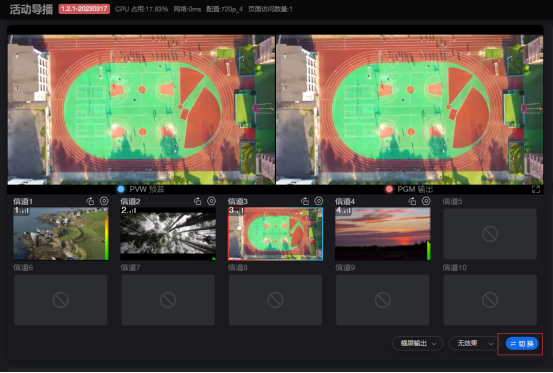Select the 信道3 sports field thumbnail
The width and height of the screenshot is (553, 373).
click(x=275, y=234)
